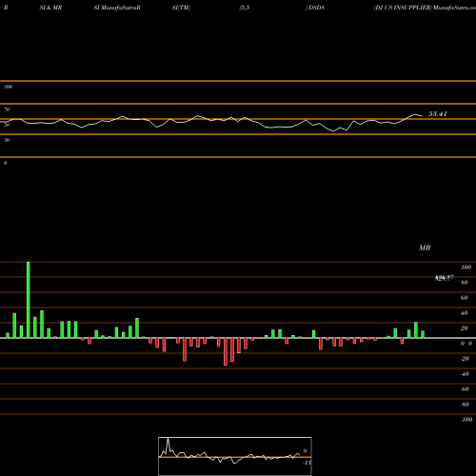
Task: Click the '(5,5' parameter text in header
Action: pyautogui.click(x=245, y=8)
